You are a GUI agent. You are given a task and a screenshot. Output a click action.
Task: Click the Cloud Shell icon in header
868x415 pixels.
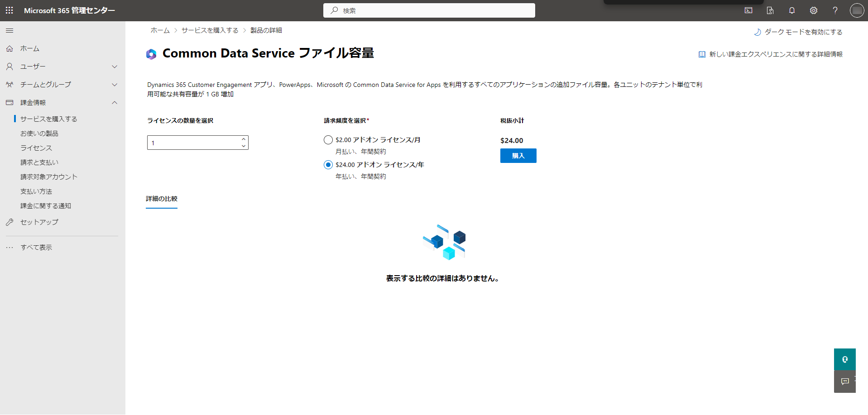(748, 10)
